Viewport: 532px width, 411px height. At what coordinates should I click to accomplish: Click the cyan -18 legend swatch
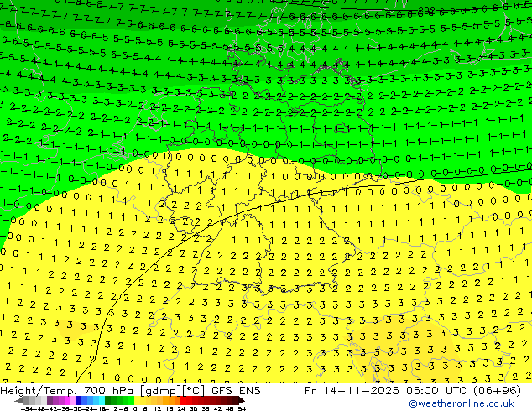click(102, 400)
